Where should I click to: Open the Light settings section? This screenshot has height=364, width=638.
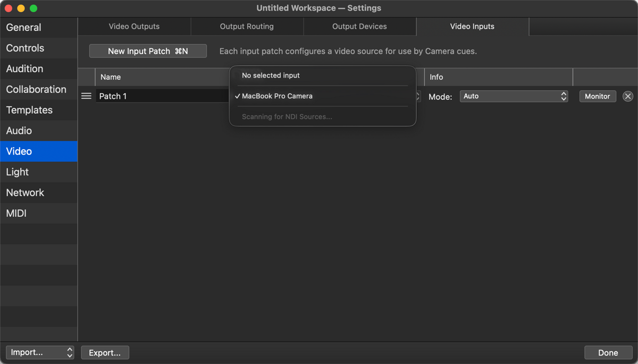click(39, 172)
